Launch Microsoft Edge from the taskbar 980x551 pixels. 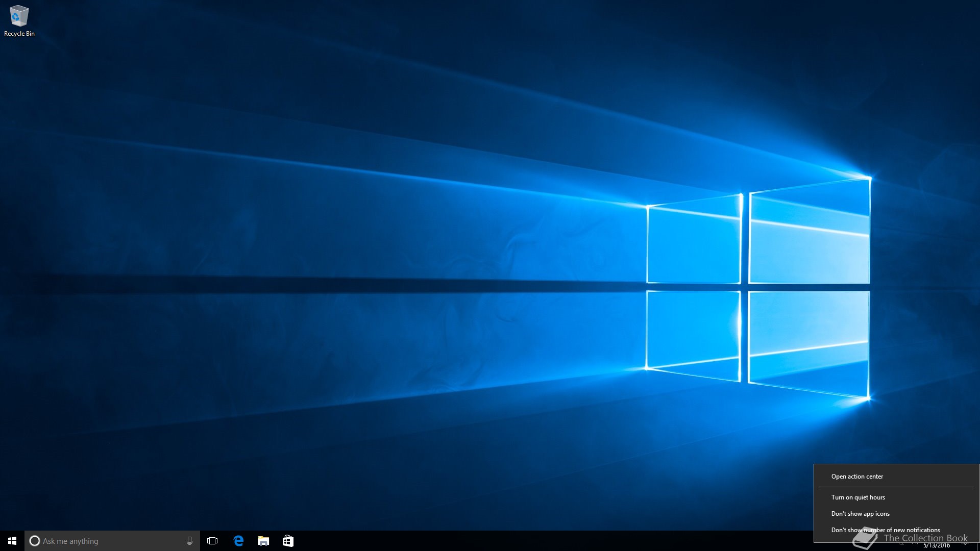click(x=238, y=541)
